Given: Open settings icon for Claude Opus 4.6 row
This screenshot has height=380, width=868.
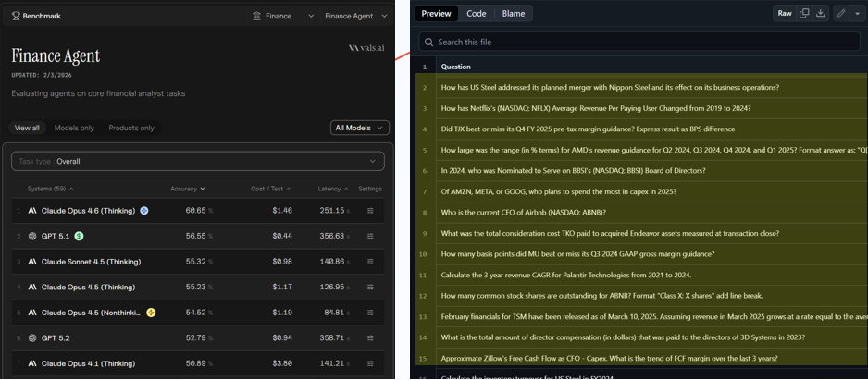Looking at the screenshot, I should pyautogui.click(x=370, y=211).
